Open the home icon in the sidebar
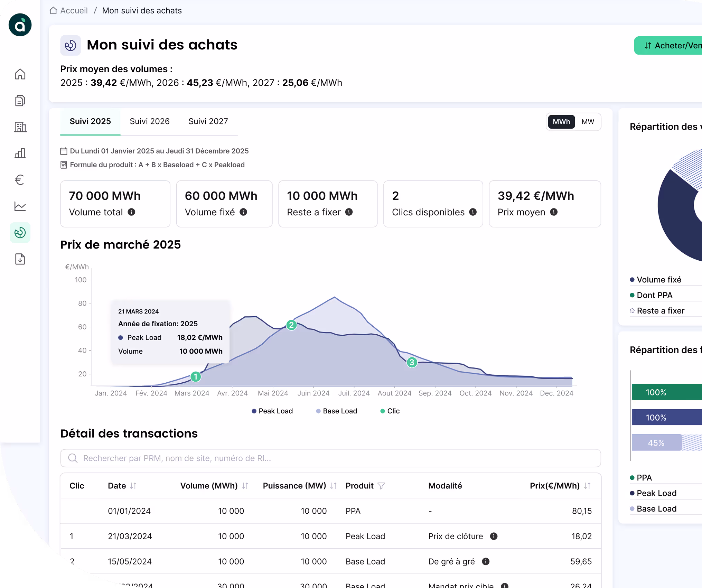 (20, 74)
